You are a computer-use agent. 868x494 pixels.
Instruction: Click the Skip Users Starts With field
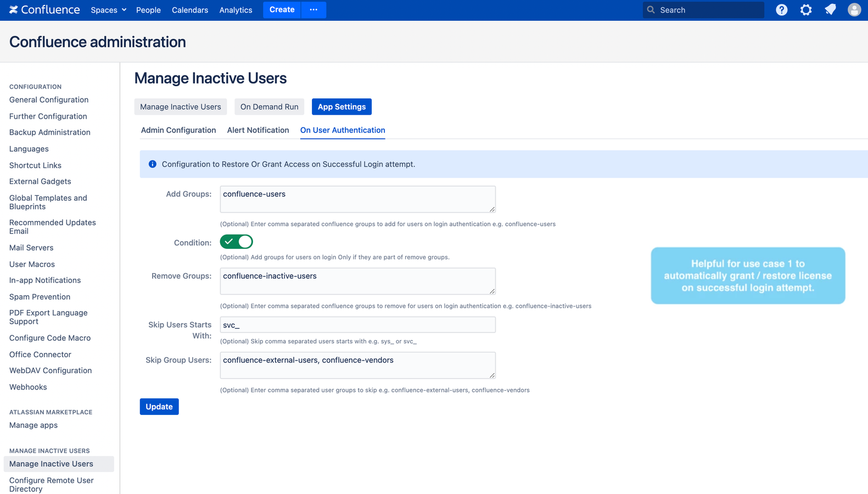[x=358, y=325]
